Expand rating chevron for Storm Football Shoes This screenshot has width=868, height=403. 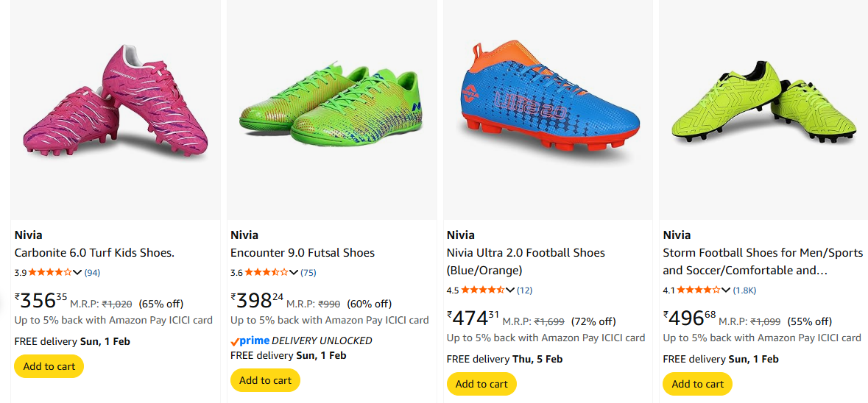726,290
